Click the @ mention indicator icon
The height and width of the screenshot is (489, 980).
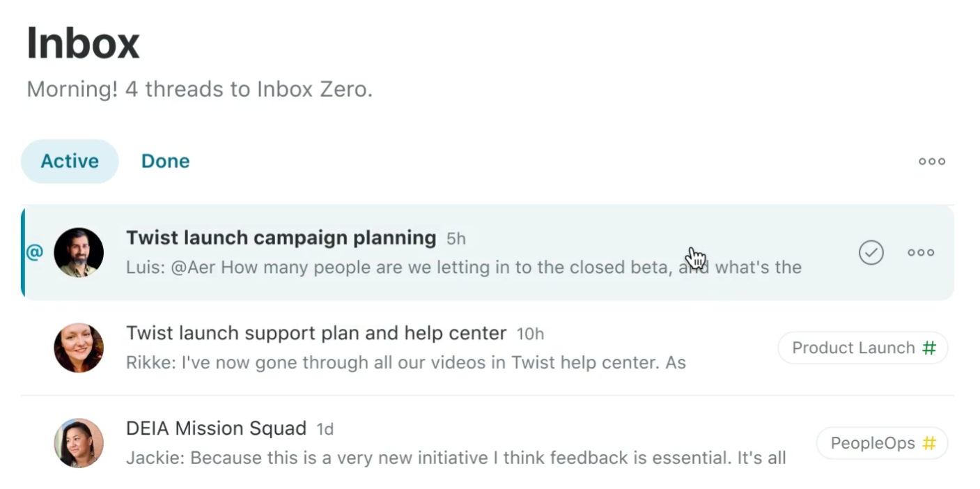click(x=35, y=252)
